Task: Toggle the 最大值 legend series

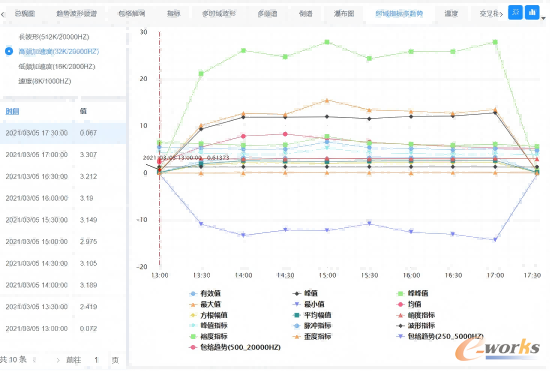Action: [x=205, y=304]
